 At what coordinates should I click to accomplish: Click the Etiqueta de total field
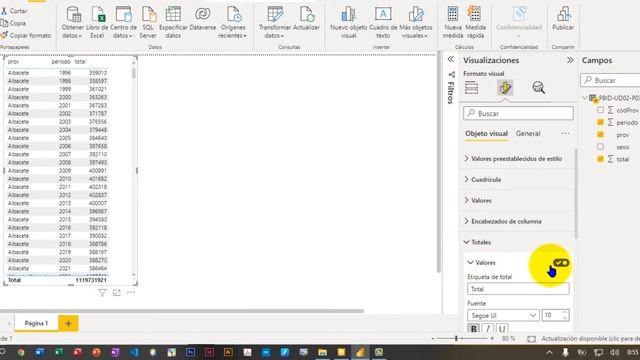[518, 289]
